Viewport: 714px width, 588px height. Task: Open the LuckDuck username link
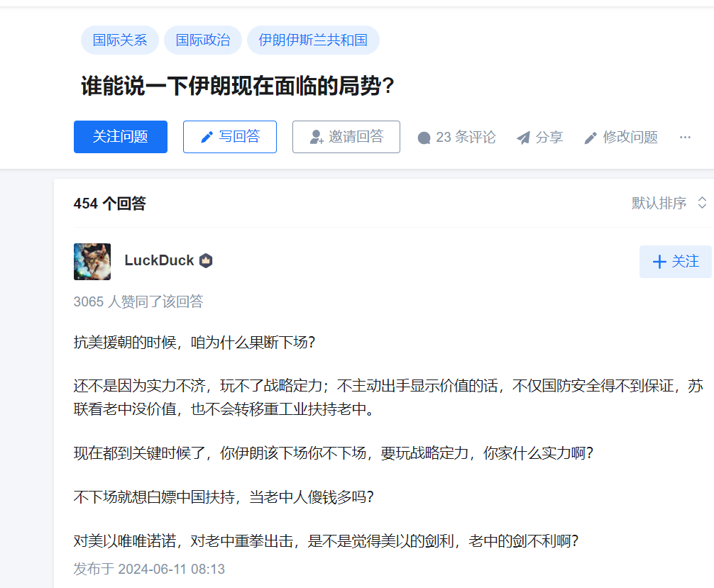160,260
